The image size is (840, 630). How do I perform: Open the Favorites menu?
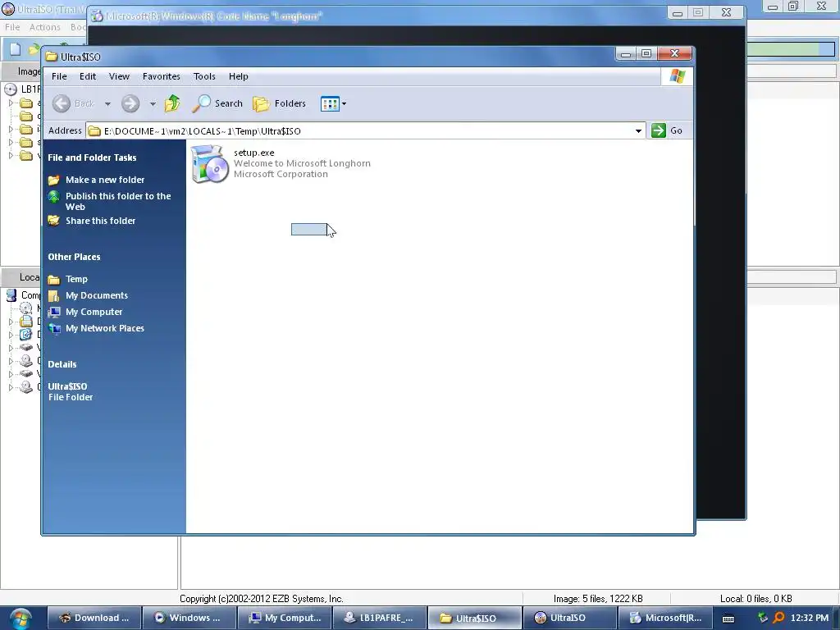[162, 76]
